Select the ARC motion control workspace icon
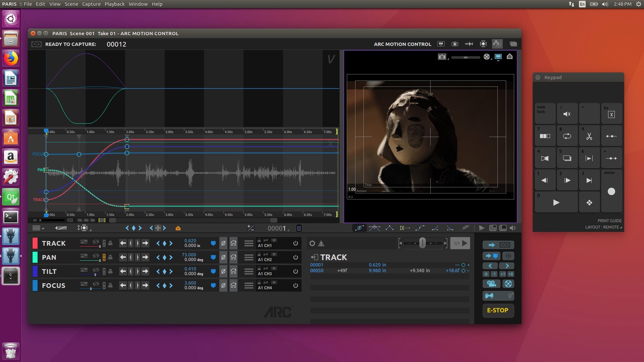The image size is (644, 362). pos(497,44)
